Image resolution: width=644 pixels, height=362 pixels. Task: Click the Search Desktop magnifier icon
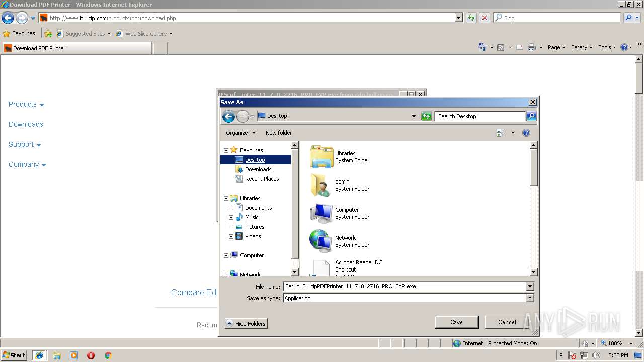click(531, 116)
